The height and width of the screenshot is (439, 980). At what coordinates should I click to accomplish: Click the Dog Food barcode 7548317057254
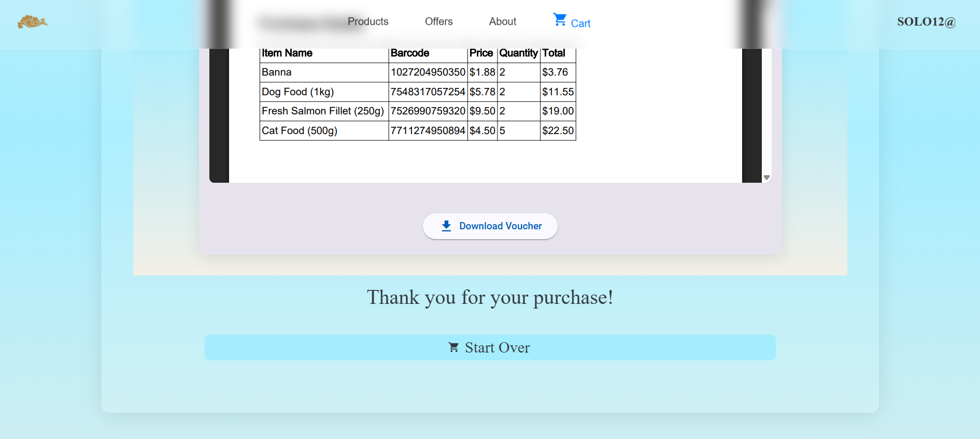(428, 92)
